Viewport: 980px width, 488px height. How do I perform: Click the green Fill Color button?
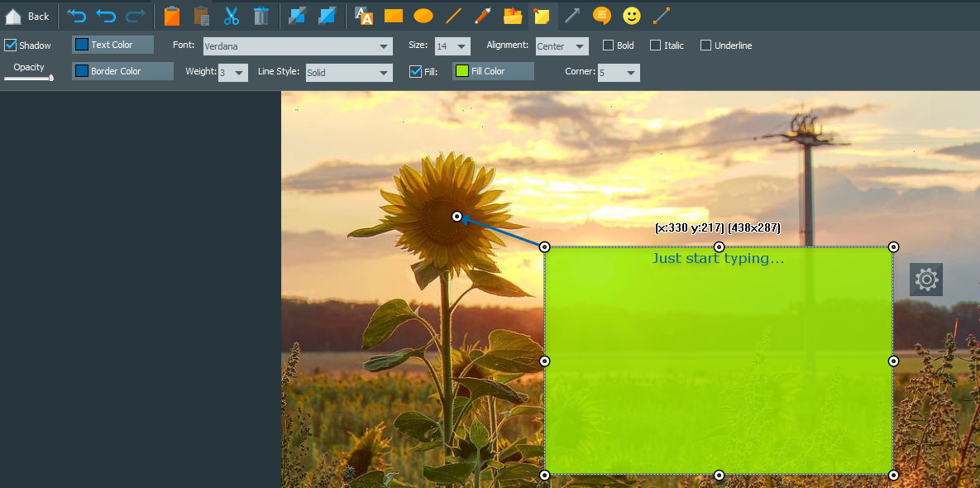pyautogui.click(x=493, y=71)
